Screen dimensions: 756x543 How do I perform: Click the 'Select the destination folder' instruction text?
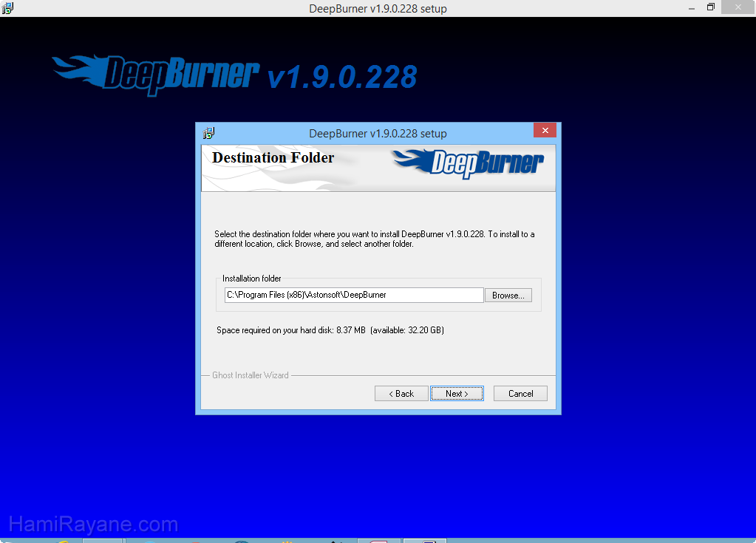[x=375, y=239]
